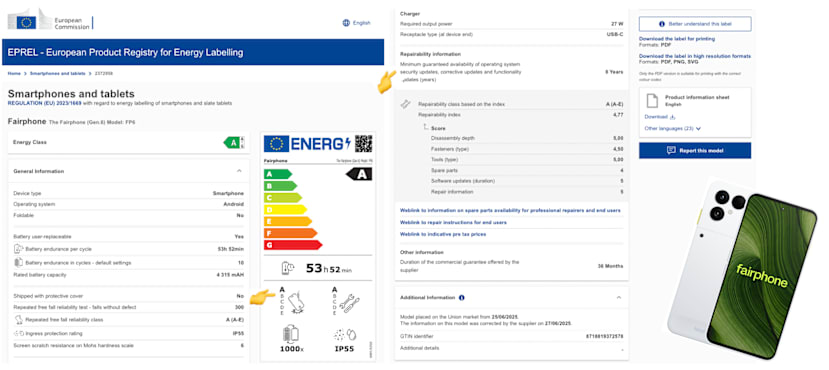
Task: Open weblink to spare parts availability information
Action: click(510, 210)
